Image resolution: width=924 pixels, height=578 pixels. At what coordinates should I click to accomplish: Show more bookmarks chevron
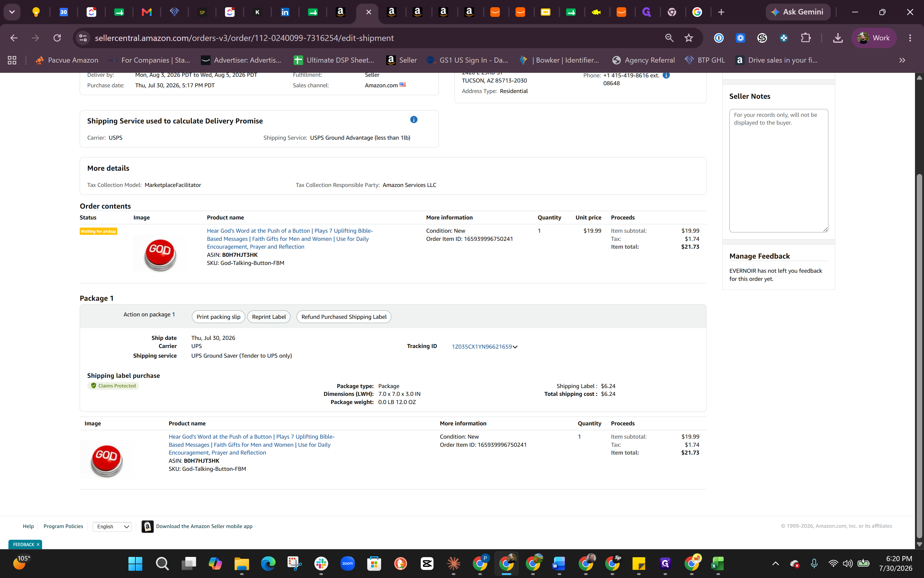point(902,60)
